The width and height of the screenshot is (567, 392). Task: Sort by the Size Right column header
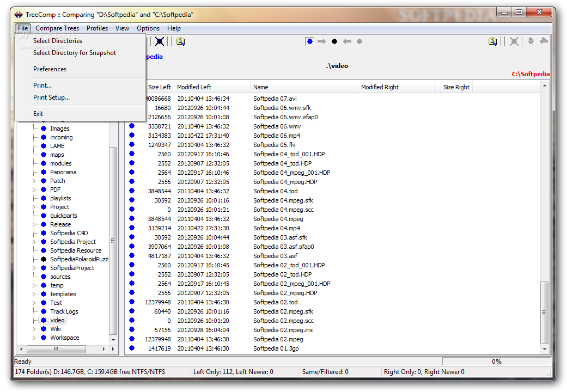pos(454,87)
